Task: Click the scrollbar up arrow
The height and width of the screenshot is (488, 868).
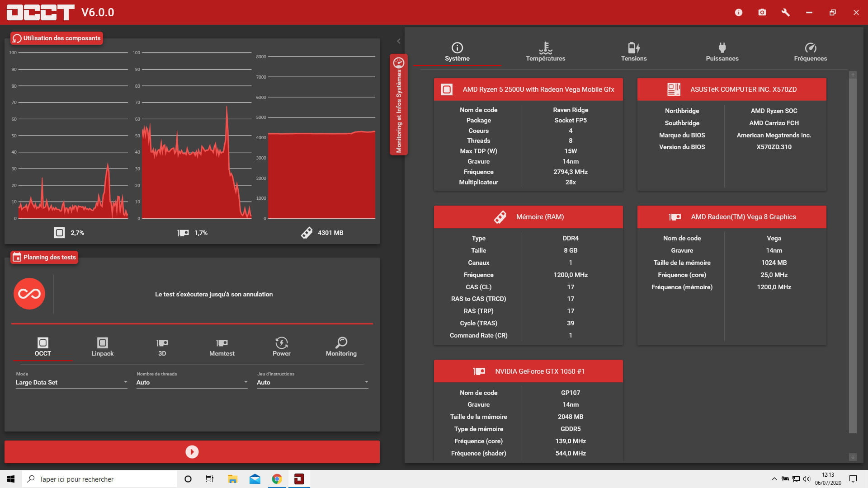Action: coord(853,75)
